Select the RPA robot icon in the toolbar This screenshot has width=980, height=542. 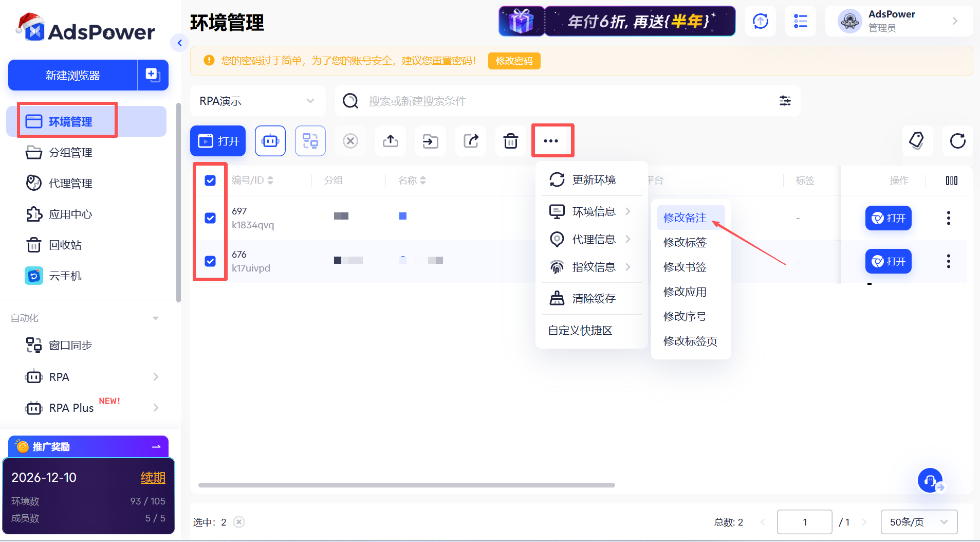pos(270,140)
